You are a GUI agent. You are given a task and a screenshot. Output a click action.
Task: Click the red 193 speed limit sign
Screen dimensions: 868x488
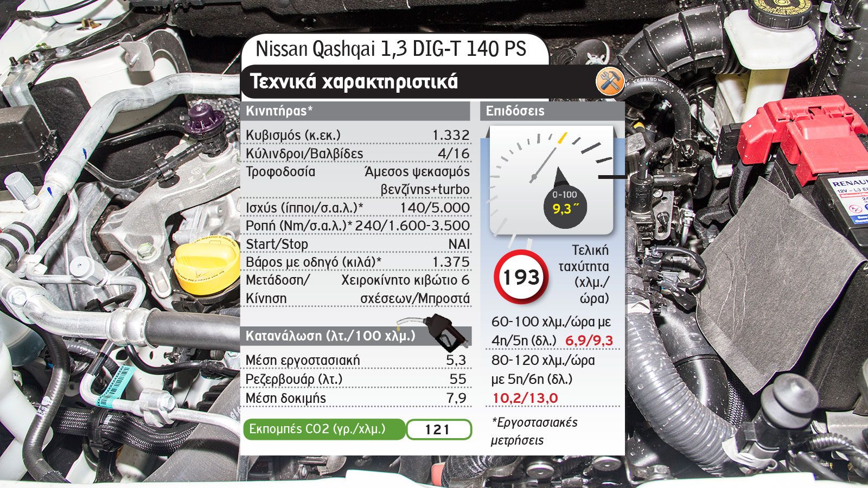point(521,277)
